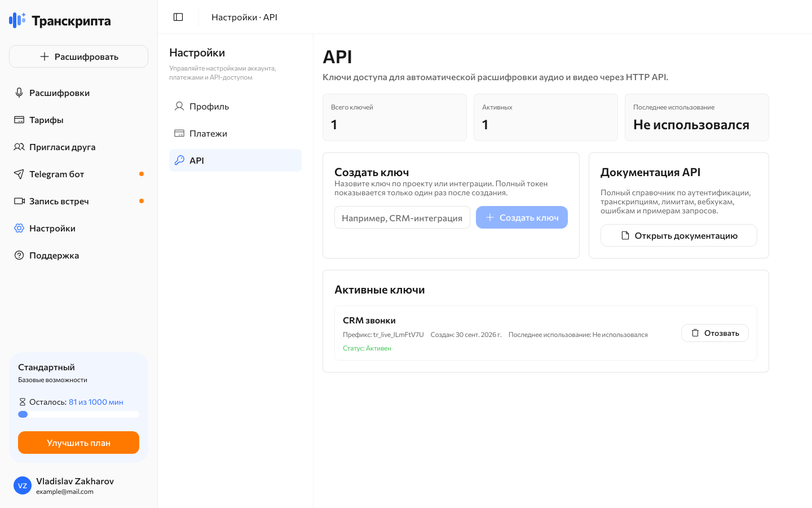Click the paper plane Telegram icon
This screenshot has height=508, width=812.
pos(19,174)
